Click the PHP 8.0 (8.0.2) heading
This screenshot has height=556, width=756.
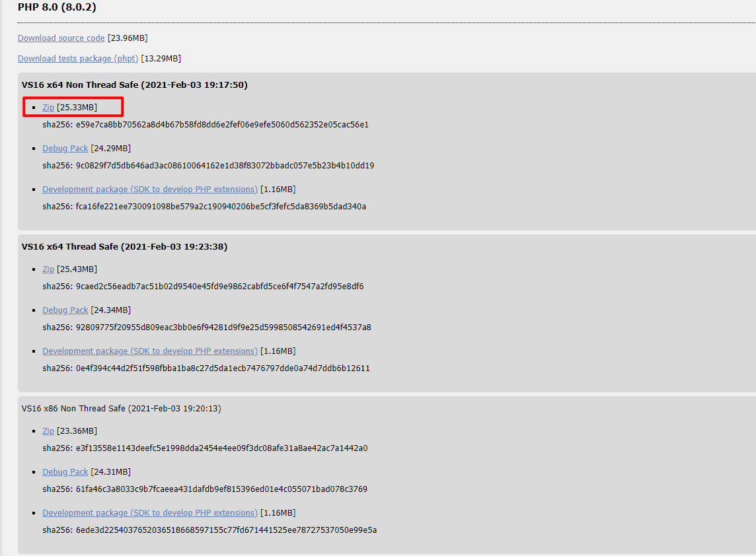pos(57,7)
